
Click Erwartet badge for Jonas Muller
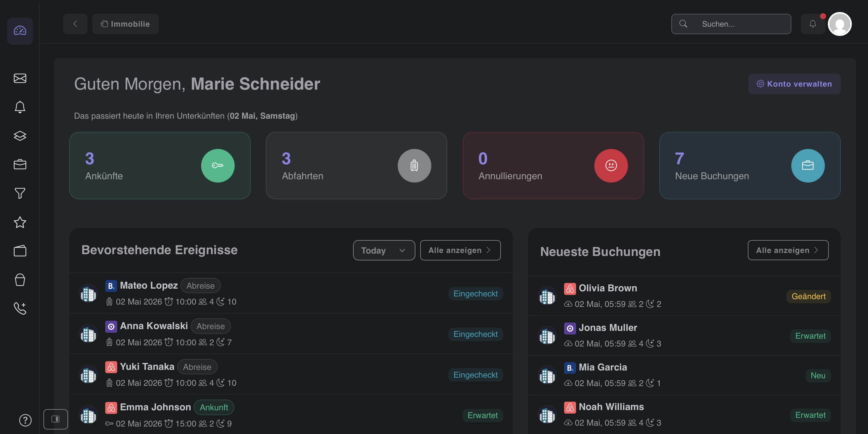point(810,336)
